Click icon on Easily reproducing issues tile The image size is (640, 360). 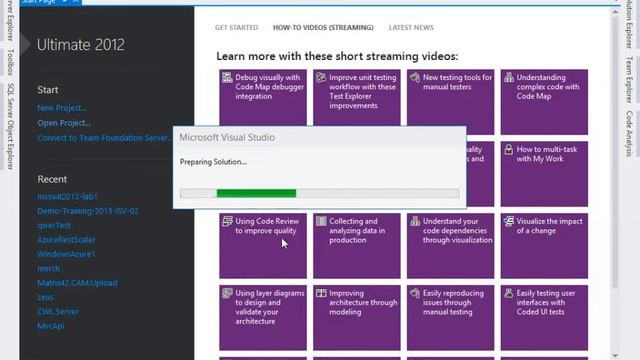point(415,293)
